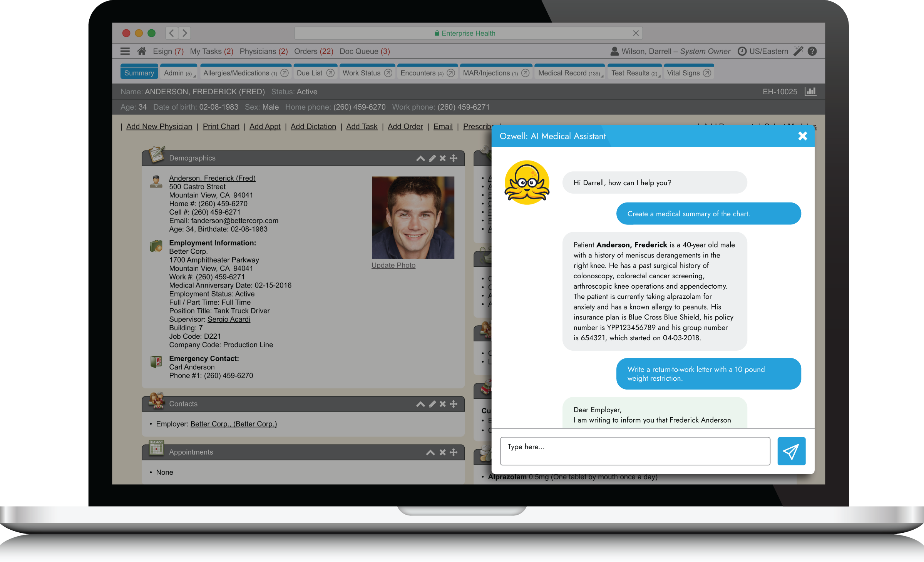Image resolution: width=924 pixels, height=562 pixels.
Task: Click the Update Photo link
Action: click(393, 265)
